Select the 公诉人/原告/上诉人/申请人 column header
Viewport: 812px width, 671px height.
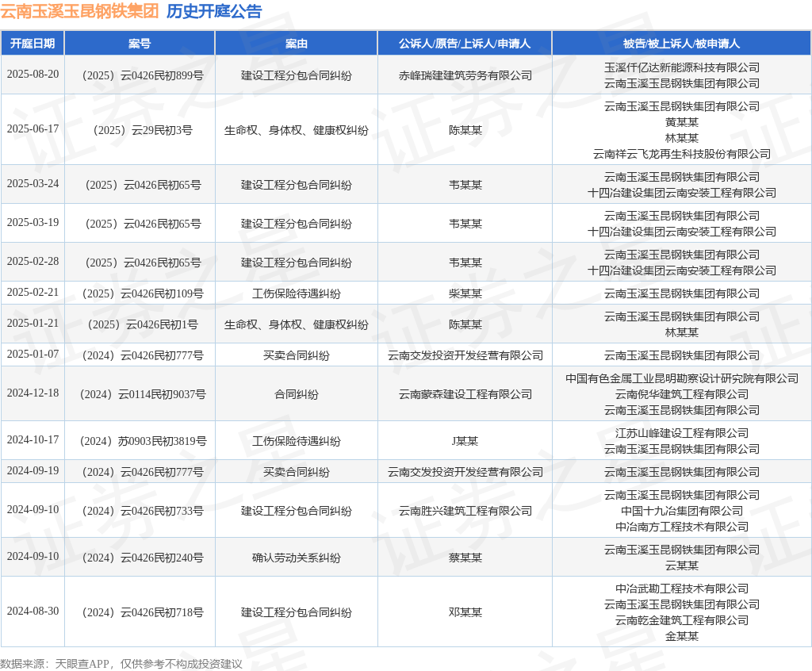tap(465, 44)
